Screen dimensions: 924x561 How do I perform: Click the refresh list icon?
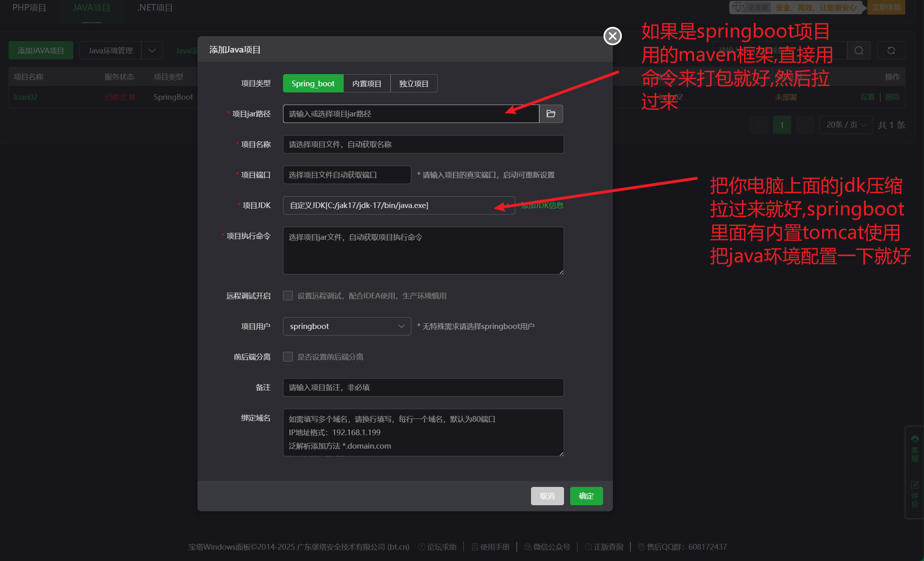(891, 50)
